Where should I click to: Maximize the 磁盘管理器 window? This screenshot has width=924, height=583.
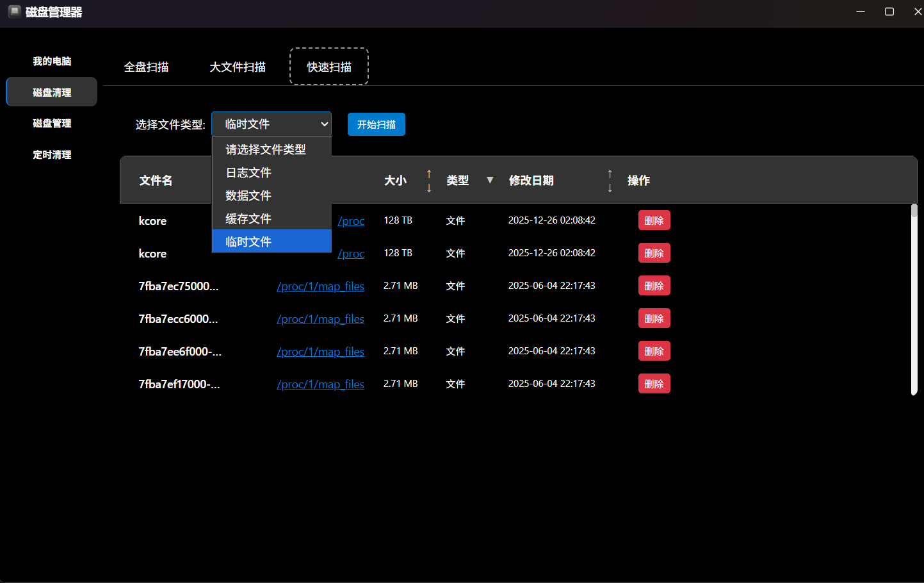(x=889, y=12)
